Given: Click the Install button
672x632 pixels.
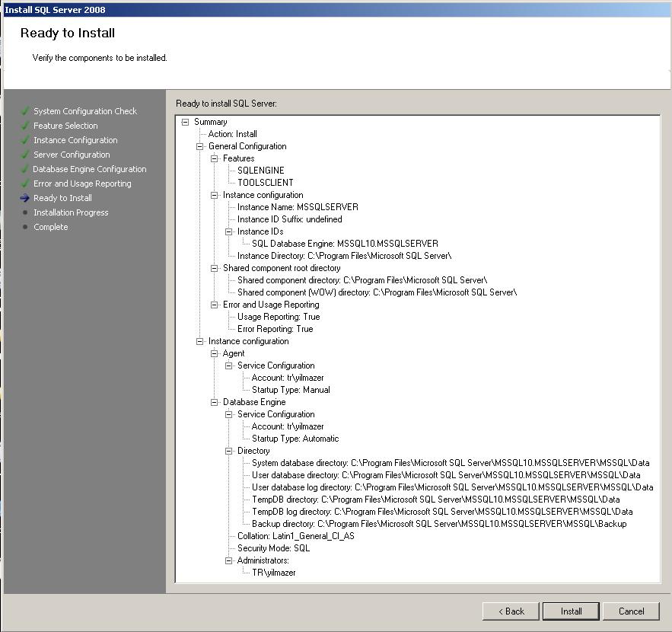Looking at the screenshot, I should [x=571, y=611].
